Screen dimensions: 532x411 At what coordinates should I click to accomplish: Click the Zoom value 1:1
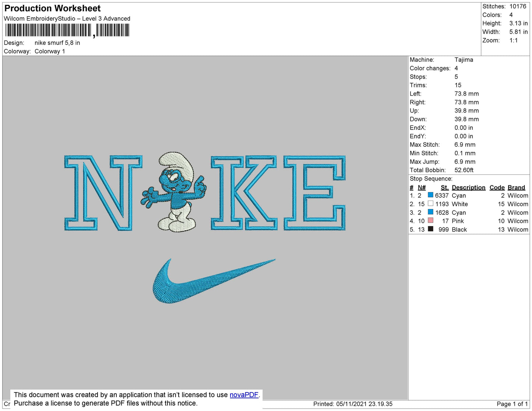pyautogui.click(x=514, y=40)
